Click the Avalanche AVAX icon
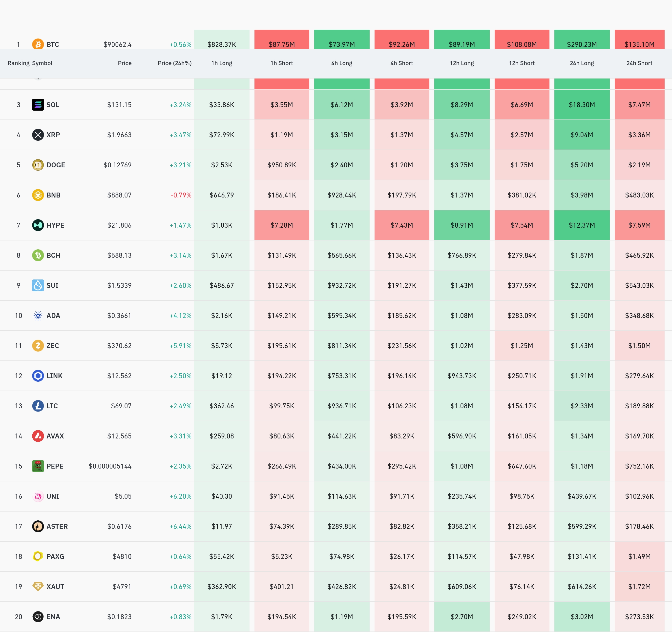672x632 pixels. point(38,436)
